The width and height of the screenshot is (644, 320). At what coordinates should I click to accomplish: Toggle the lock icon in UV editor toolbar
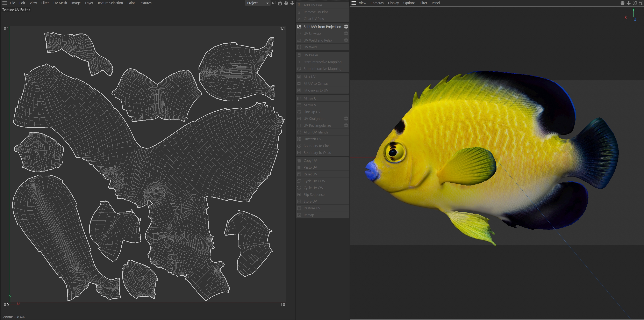click(x=280, y=3)
